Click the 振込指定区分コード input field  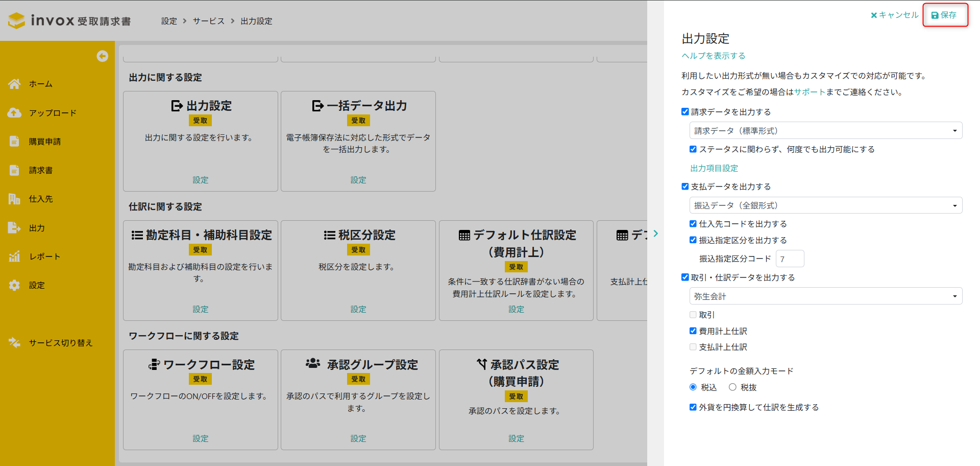click(789, 259)
